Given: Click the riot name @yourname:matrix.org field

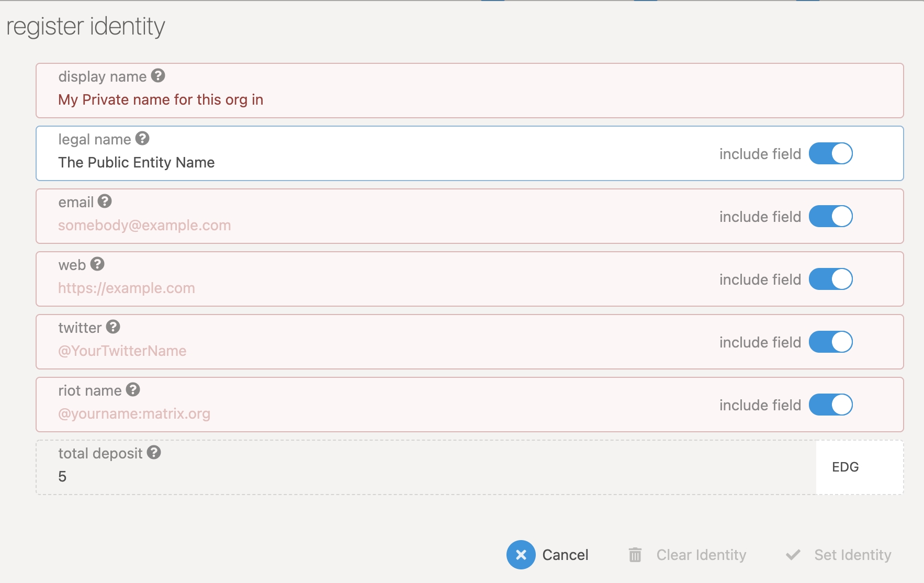Looking at the screenshot, I should (366, 414).
